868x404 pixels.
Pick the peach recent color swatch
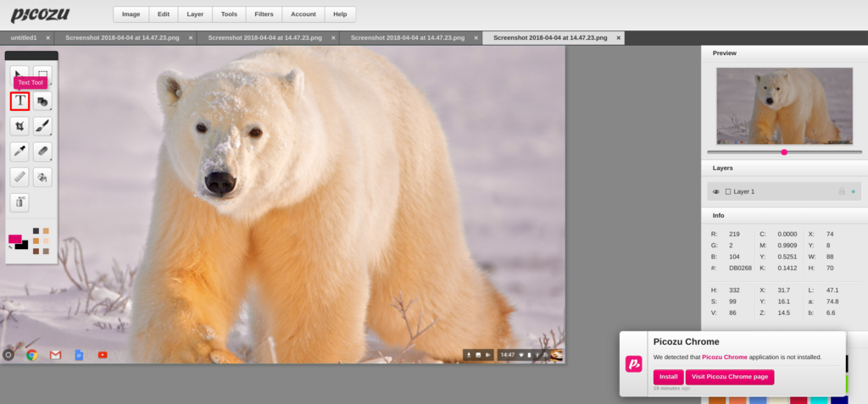coord(46,241)
